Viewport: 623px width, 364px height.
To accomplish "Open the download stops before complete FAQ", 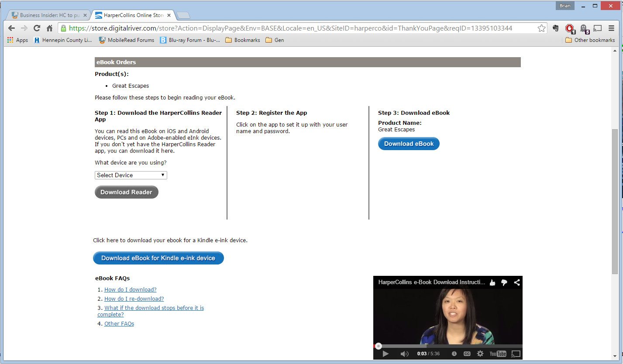I will tap(151, 311).
